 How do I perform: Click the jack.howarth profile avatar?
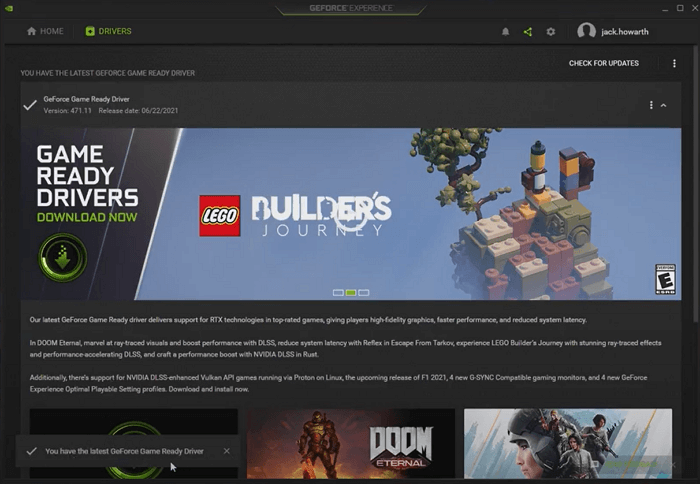[586, 31]
